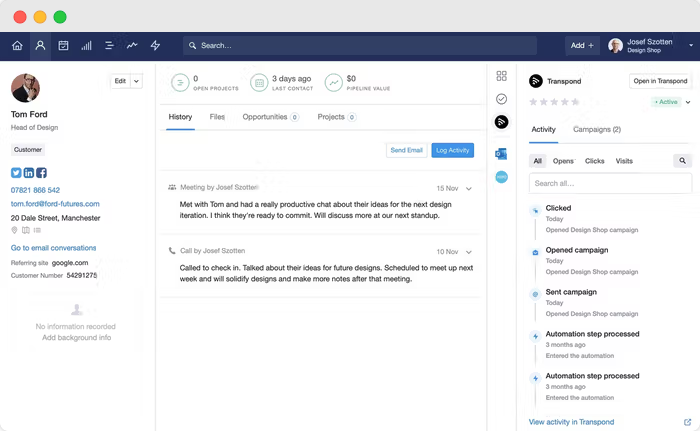This screenshot has height=431, width=700.
Task: Call phone number 07821 866 542
Action: 35,190
